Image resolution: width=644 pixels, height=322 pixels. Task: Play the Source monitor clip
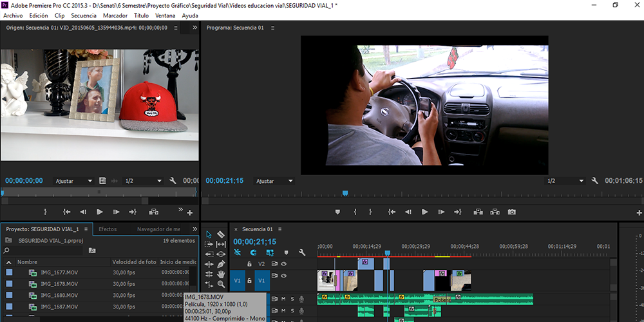coord(99,212)
